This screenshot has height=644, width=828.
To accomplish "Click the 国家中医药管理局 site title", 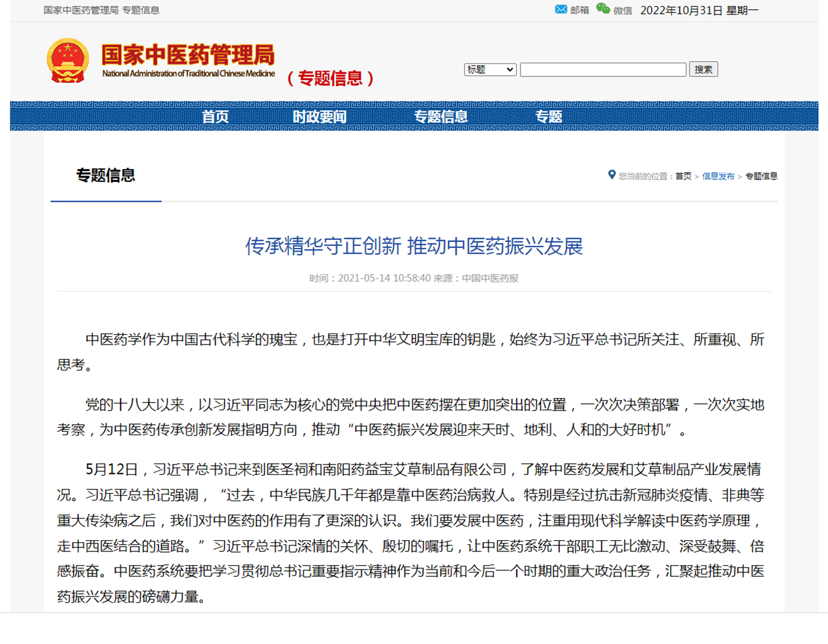I will [188, 55].
